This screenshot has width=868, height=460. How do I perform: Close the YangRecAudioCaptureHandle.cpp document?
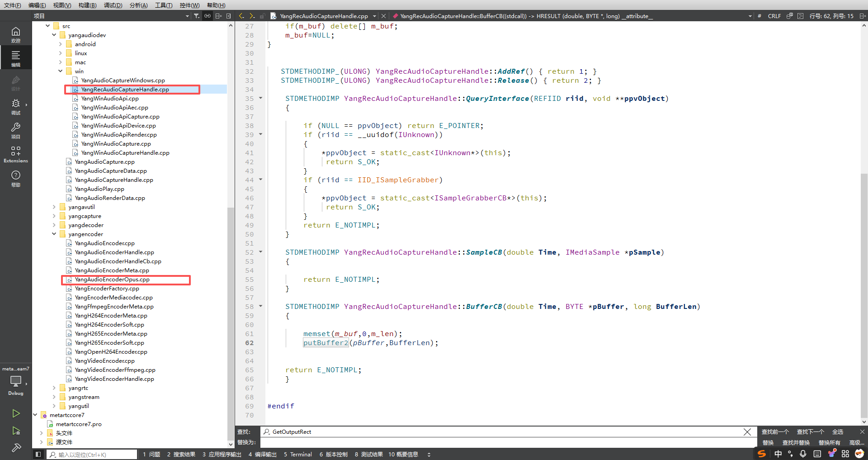pos(383,16)
